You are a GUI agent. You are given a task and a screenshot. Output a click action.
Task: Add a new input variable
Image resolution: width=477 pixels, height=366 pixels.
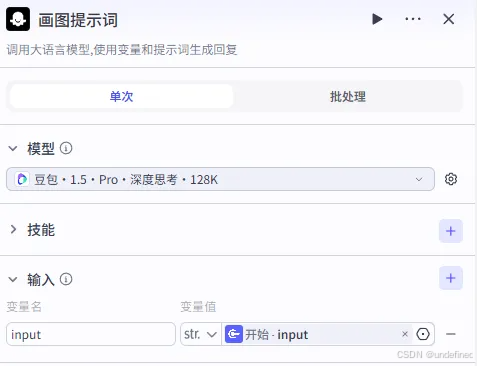tap(451, 278)
